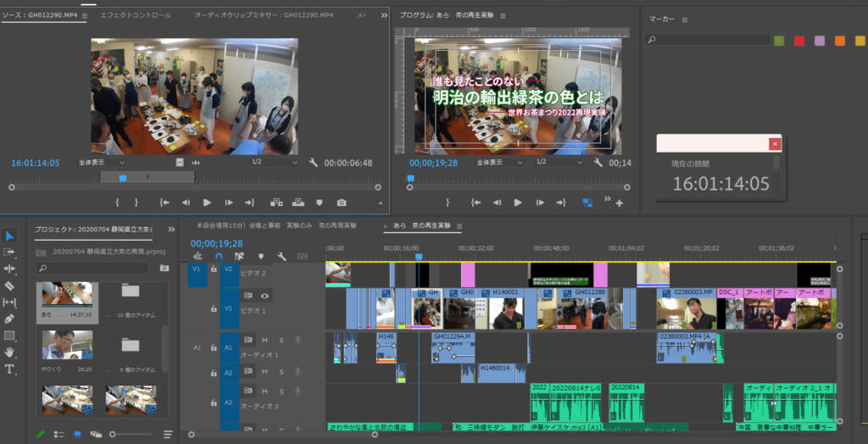Solo audio track A3
Viewport: 868px width, 444px height.
tap(281, 391)
